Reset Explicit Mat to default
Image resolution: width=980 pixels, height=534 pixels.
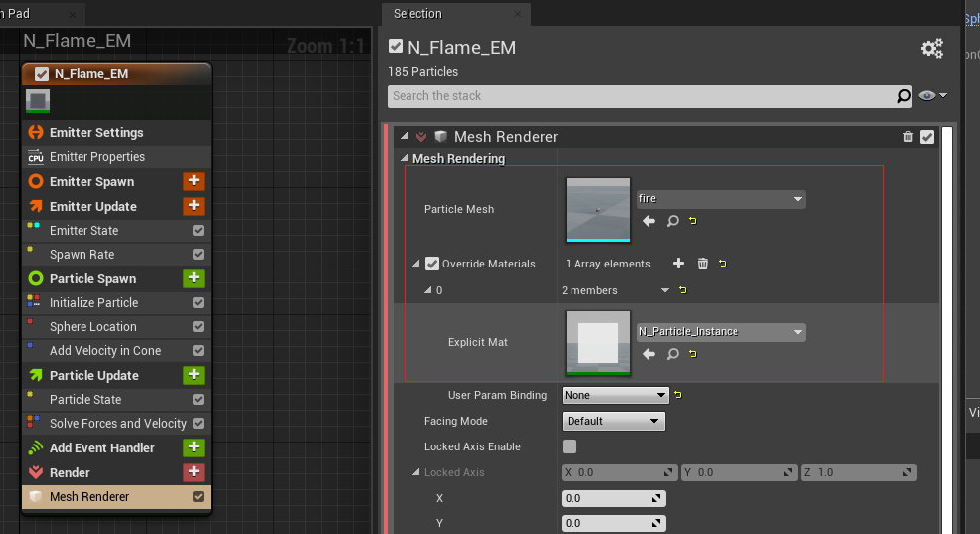[x=693, y=354]
